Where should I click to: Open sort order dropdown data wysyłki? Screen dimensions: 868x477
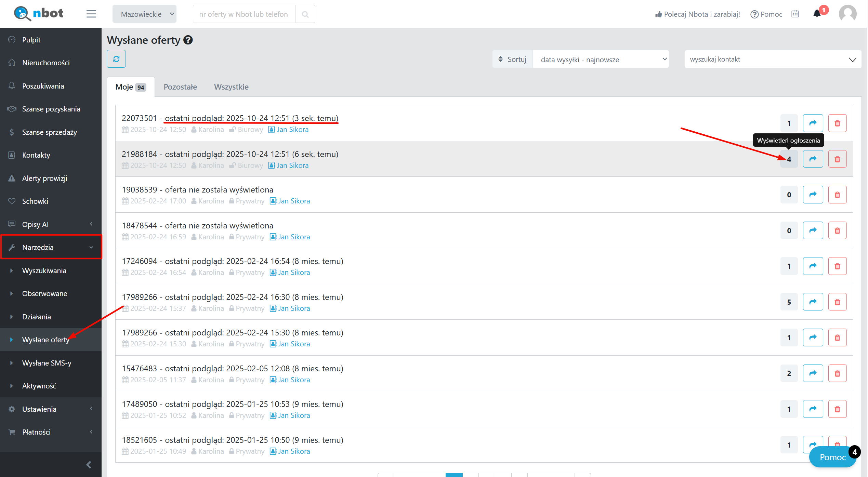601,59
